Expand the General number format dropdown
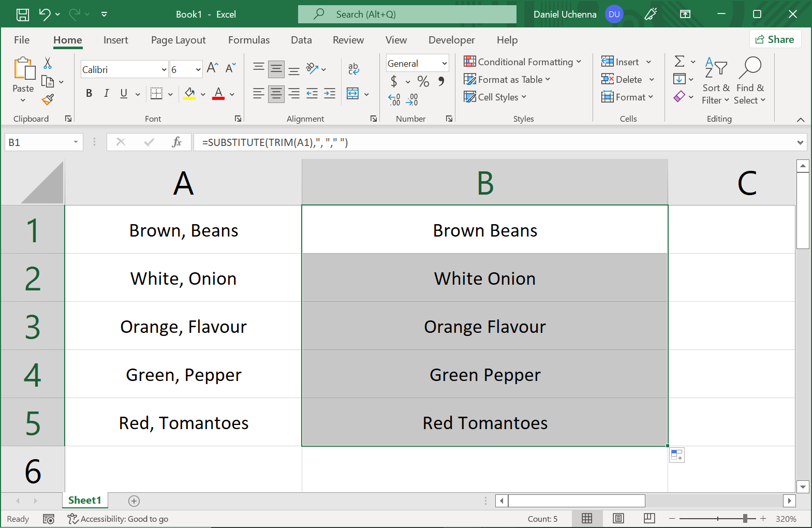812x528 pixels. (x=444, y=64)
